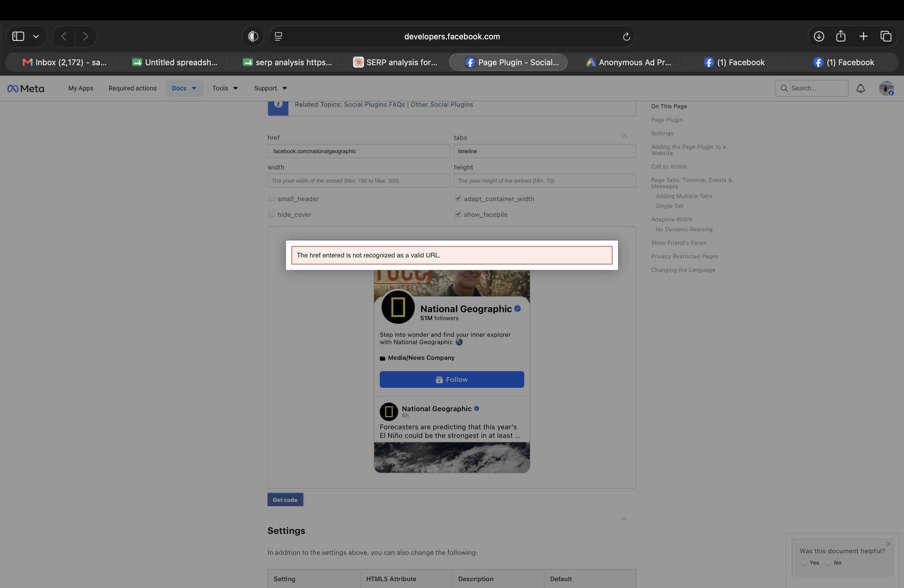Jump to Privacy Restricted Pages section
The height and width of the screenshot is (588, 904).
pyautogui.click(x=684, y=256)
